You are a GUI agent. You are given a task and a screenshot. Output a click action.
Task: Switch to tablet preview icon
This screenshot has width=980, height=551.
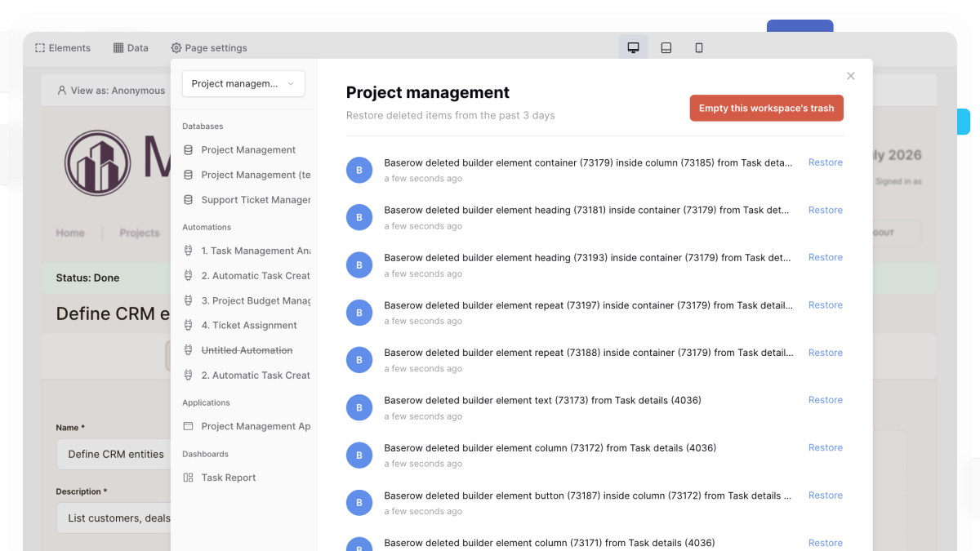pos(666,48)
